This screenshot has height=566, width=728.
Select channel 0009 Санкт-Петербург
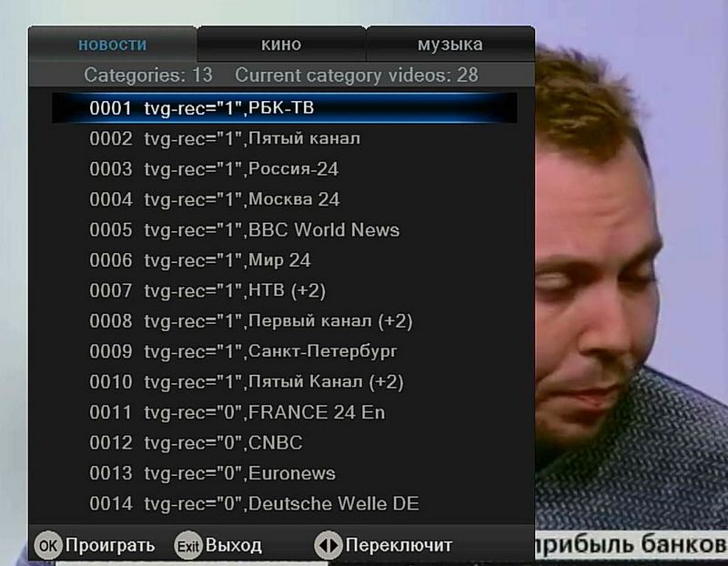285,351
